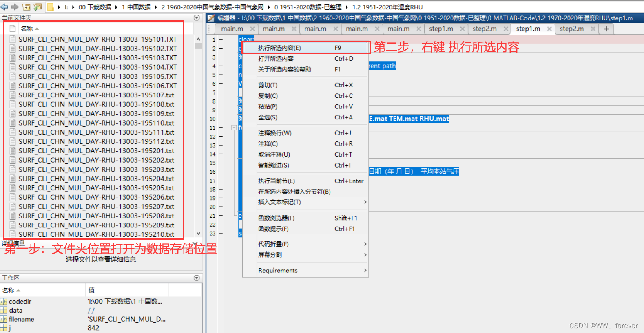Open the Current Folder panel actions button
The image size is (644, 333).
[197, 18]
